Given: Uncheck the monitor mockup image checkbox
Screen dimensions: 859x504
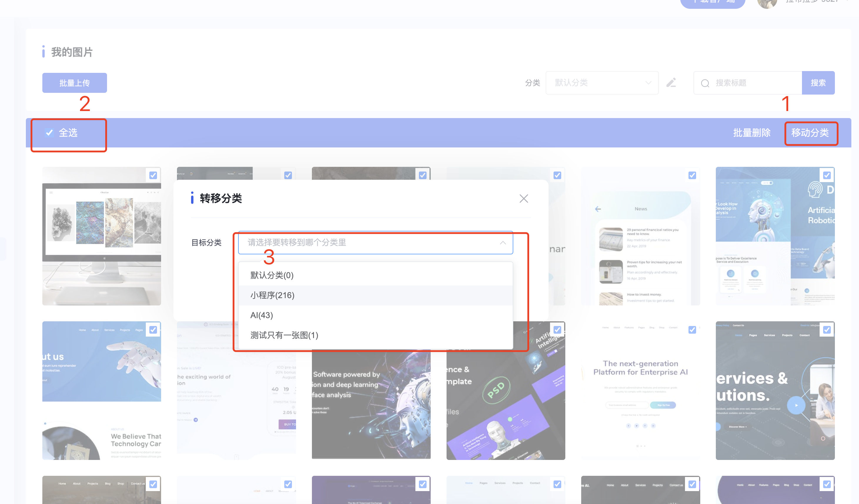Looking at the screenshot, I should 153,175.
